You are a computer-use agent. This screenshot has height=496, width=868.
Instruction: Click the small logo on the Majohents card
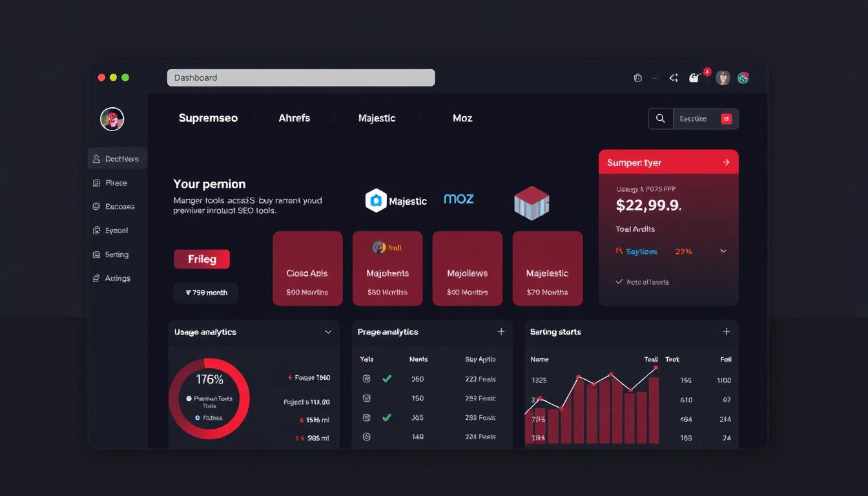tap(379, 247)
